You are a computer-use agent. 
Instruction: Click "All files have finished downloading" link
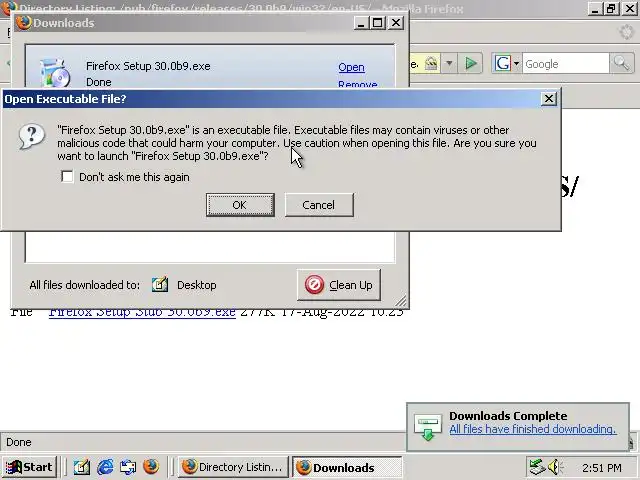pos(533,429)
